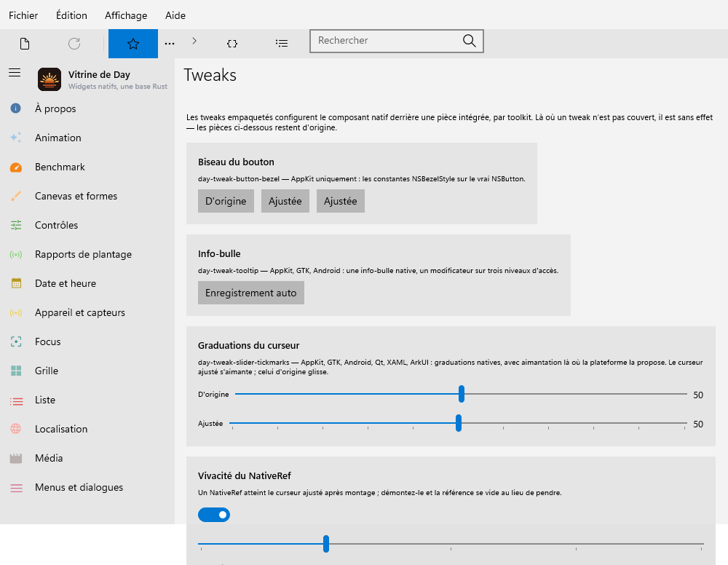Click the Média clapperboard icon
Screen dimensions: 728x565
(16, 459)
